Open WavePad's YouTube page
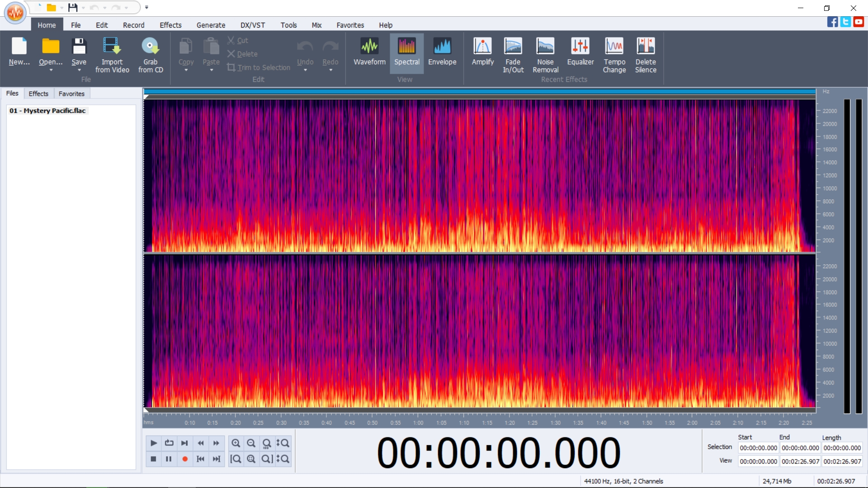The height and width of the screenshot is (488, 868). coord(859,22)
